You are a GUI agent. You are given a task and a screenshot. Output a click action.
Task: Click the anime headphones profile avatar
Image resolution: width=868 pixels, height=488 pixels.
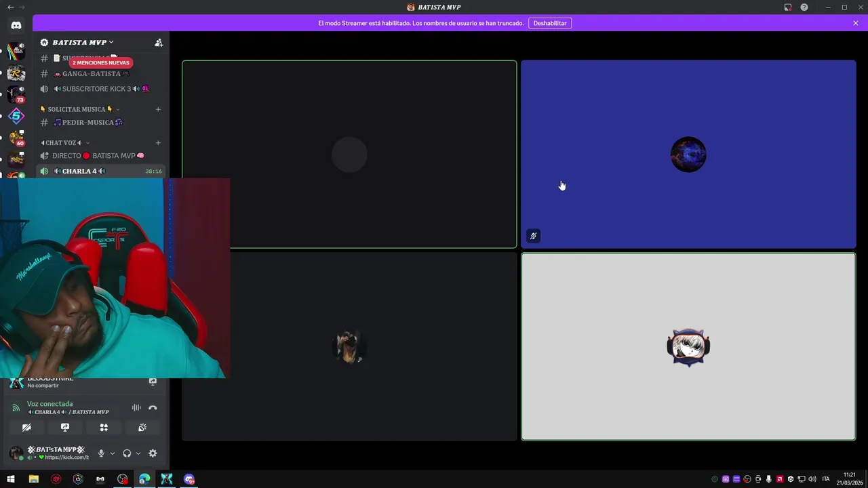[x=688, y=347]
